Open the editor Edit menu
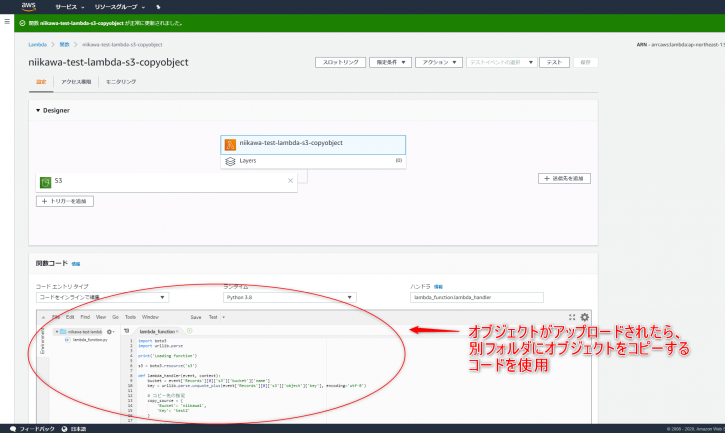 click(x=70, y=317)
